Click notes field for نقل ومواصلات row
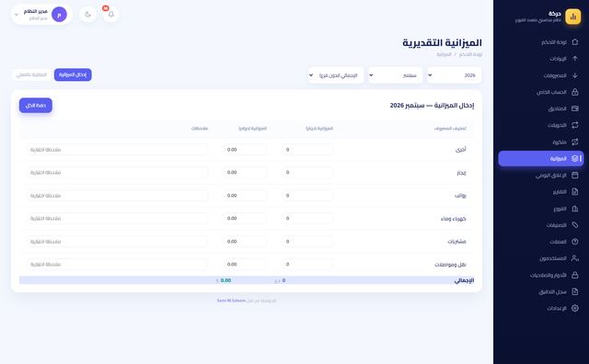Image resolution: width=589 pixels, height=364 pixels. (x=117, y=264)
